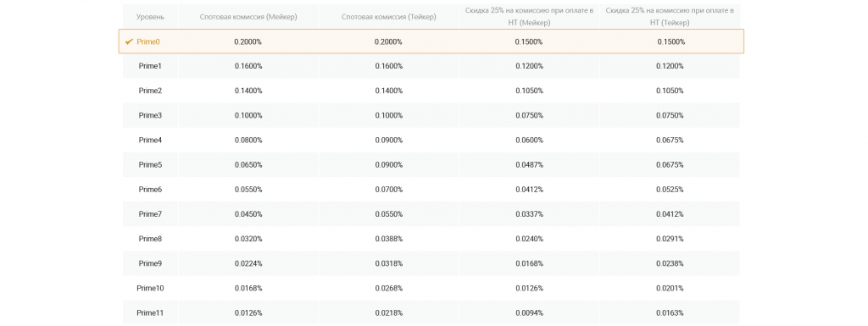Click the Спотовая комиссия (Тейкер) header

388,17
